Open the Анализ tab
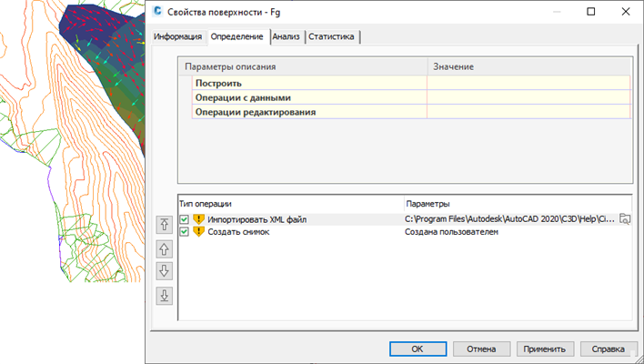The image size is (644, 364). click(x=287, y=36)
